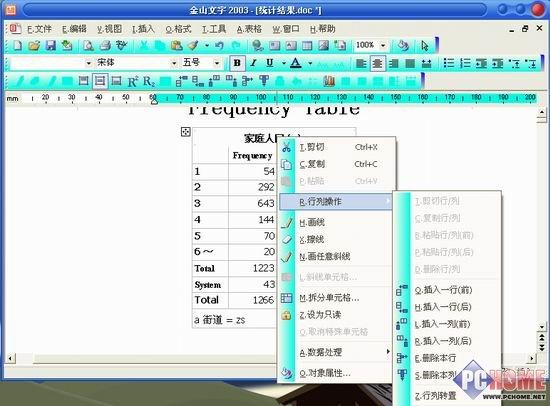Viewport: 550px width, 406px height.
Task: Toggle center alignment button
Action: click(x=377, y=64)
